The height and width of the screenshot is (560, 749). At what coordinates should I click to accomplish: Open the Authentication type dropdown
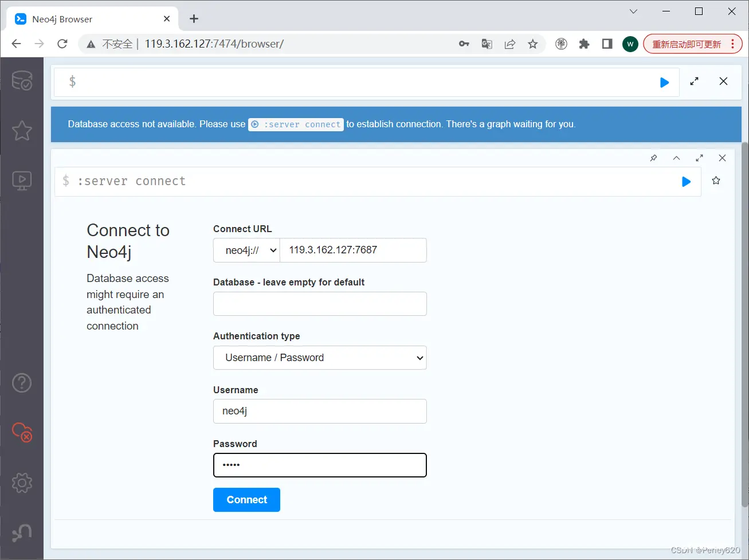(320, 358)
